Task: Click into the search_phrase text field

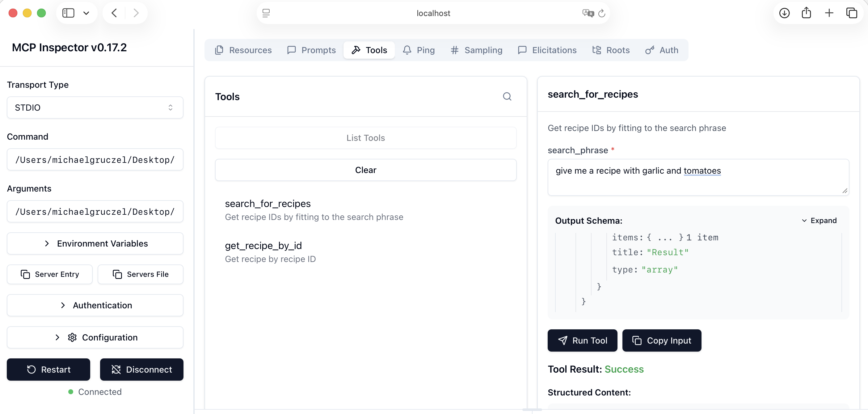Action: 697,177
